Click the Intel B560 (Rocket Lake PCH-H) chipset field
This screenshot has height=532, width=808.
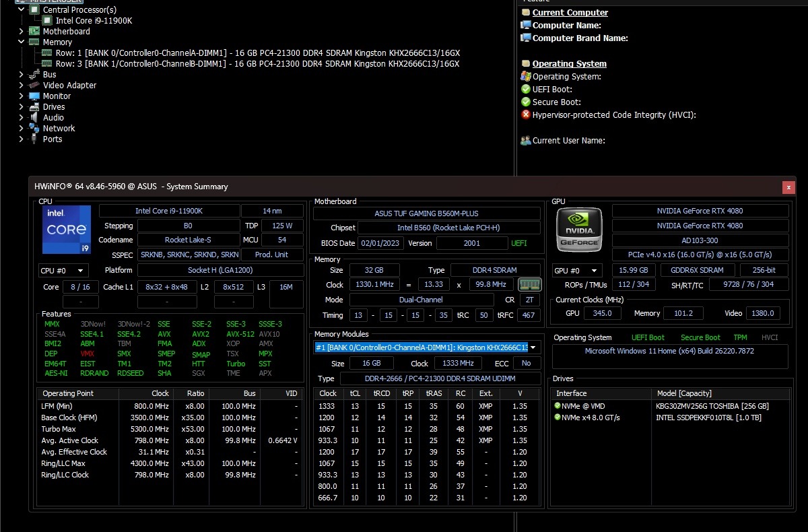pyautogui.click(x=449, y=228)
